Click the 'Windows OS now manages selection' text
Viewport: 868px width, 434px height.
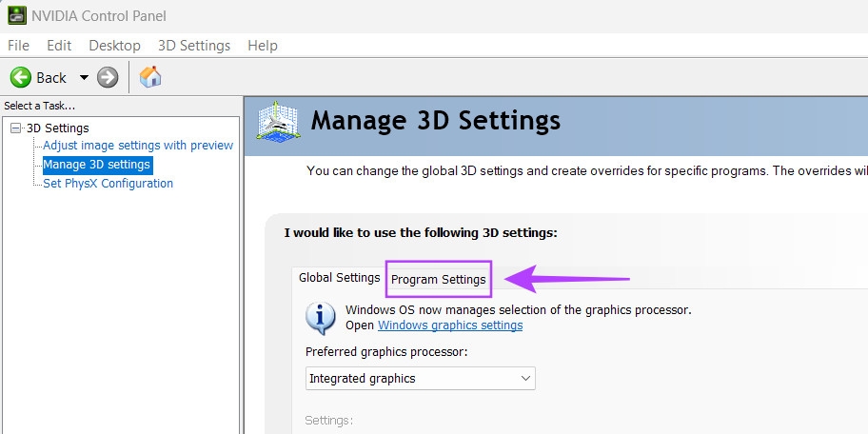(x=519, y=310)
